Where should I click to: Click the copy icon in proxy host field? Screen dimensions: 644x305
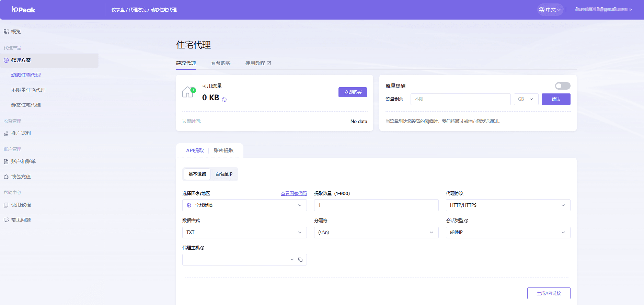(300, 260)
